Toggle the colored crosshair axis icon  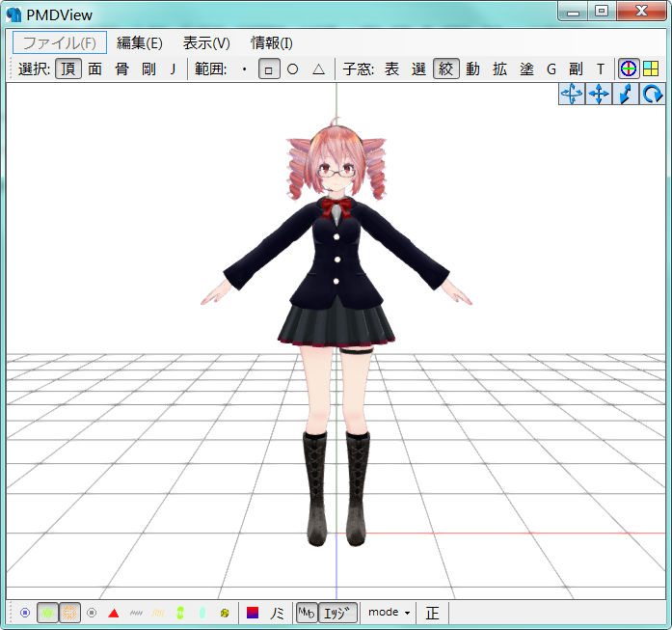coord(629,68)
